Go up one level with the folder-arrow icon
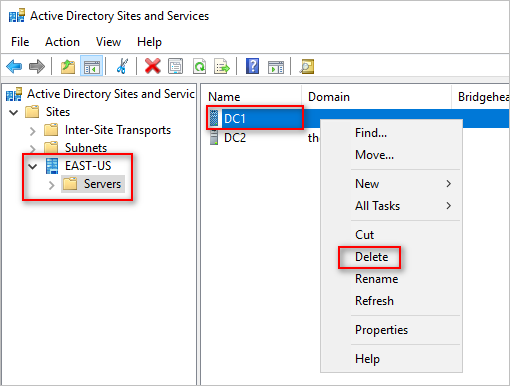Image resolution: width=510 pixels, height=386 pixels. click(x=68, y=66)
